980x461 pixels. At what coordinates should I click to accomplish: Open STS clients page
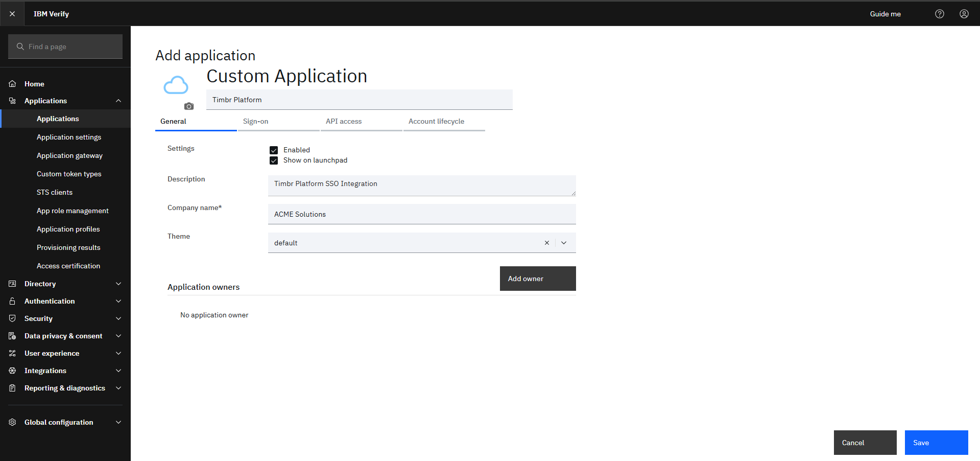65,192
